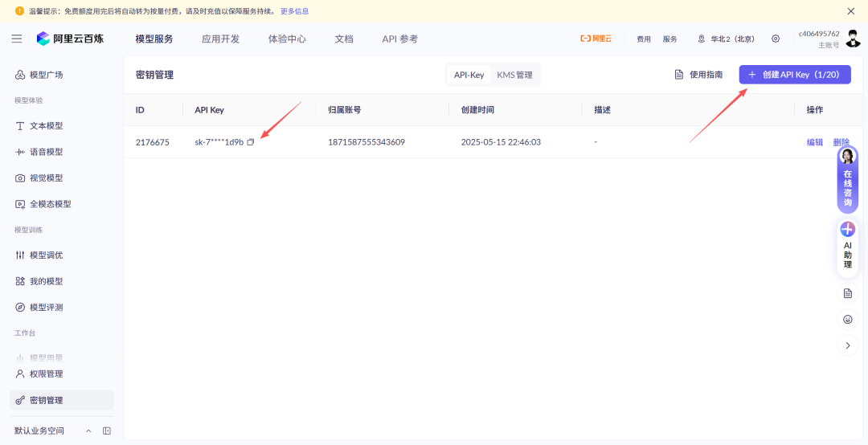
Task: Click the user avatar icon
Action: tap(853, 38)
